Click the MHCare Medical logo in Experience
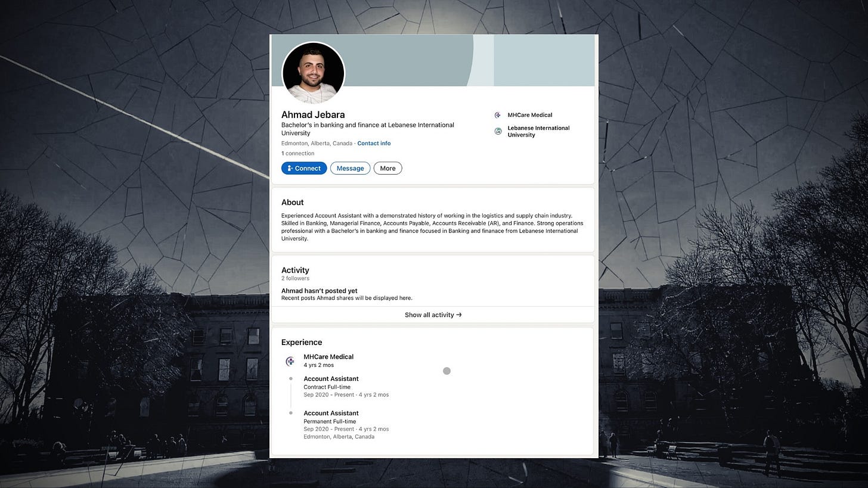 tap(290, 360)
